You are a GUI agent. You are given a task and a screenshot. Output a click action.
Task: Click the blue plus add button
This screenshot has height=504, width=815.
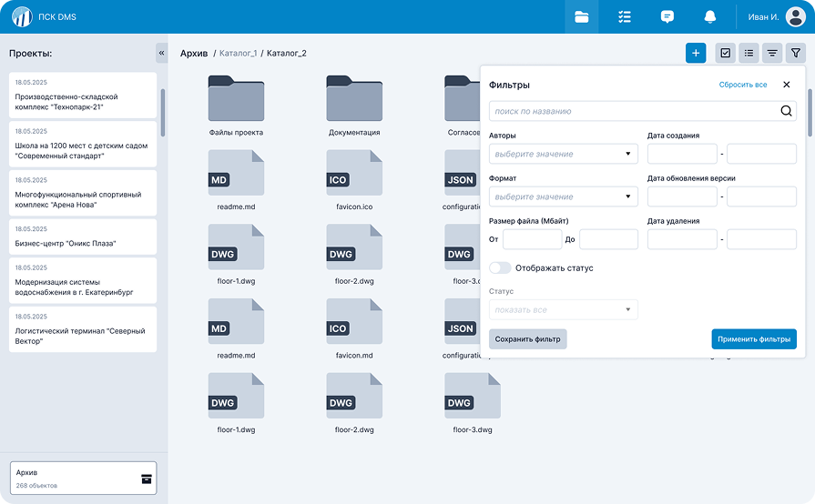point(696,54)
